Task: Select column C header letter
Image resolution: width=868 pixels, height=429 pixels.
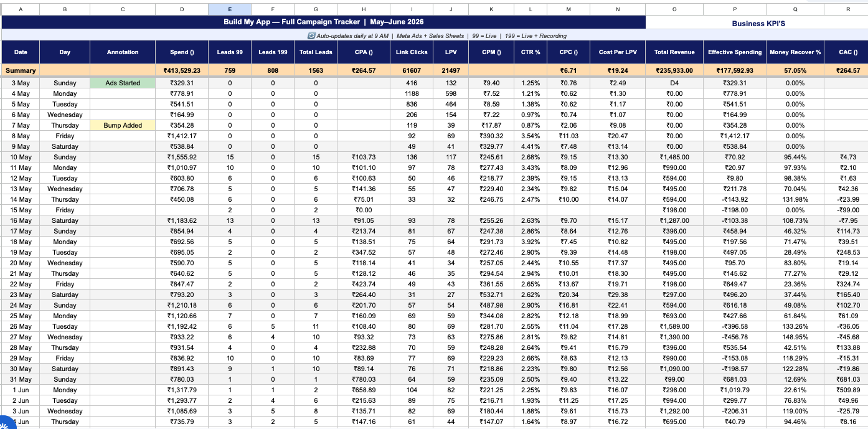Action: 123,9
